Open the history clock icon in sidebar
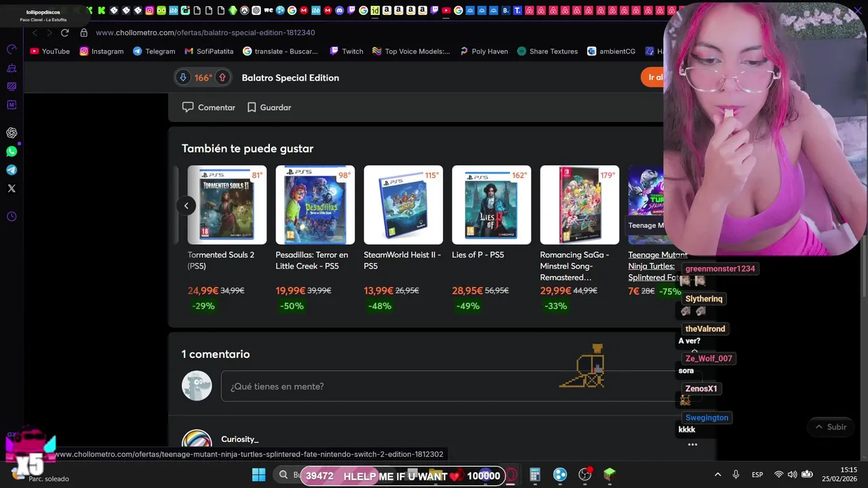 click(x=12, y=217)
